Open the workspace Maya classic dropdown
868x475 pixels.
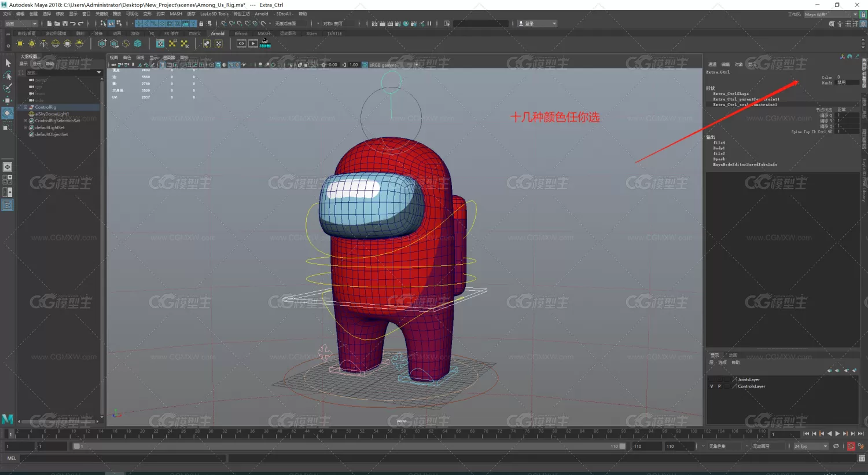pos(831,14)
